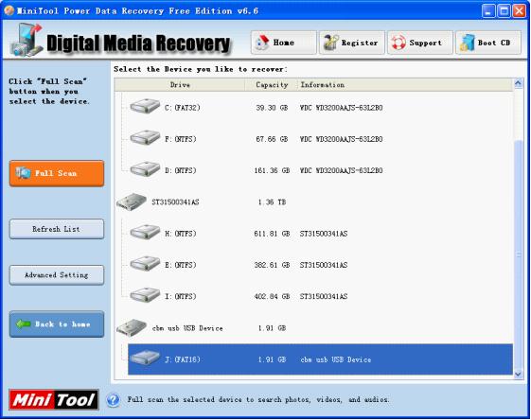Open the Register option

(x=352, y=43)
